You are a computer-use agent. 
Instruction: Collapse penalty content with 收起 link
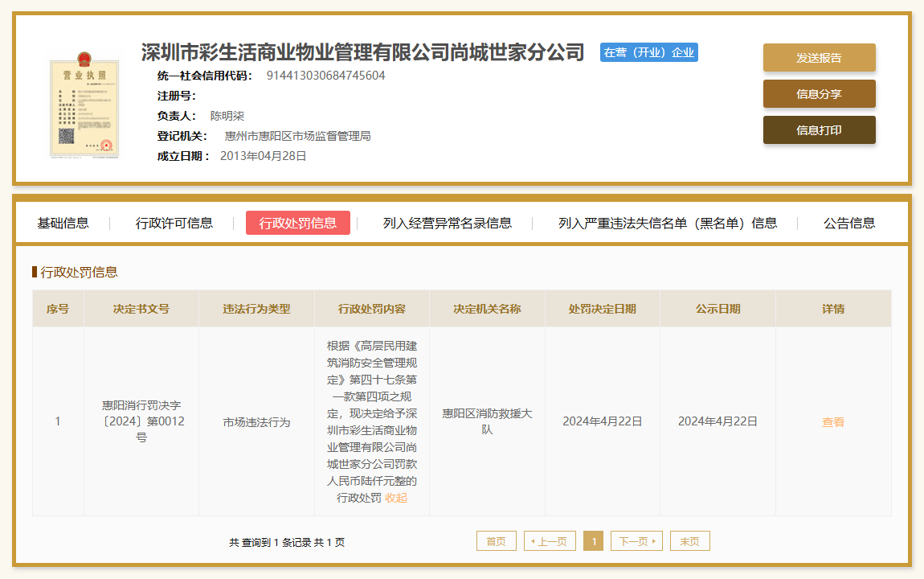396,499
